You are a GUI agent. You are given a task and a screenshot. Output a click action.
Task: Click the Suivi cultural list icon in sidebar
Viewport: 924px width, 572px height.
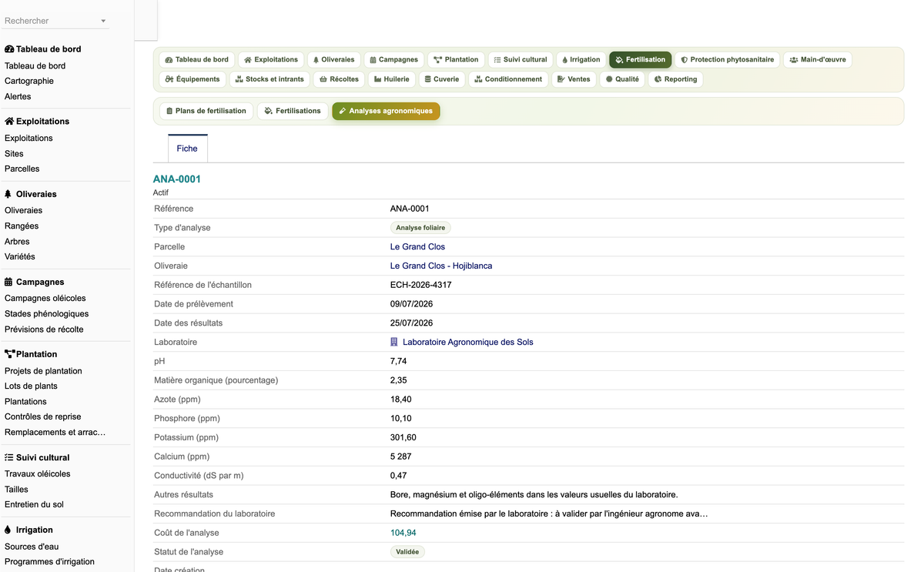tap(8, 457)
